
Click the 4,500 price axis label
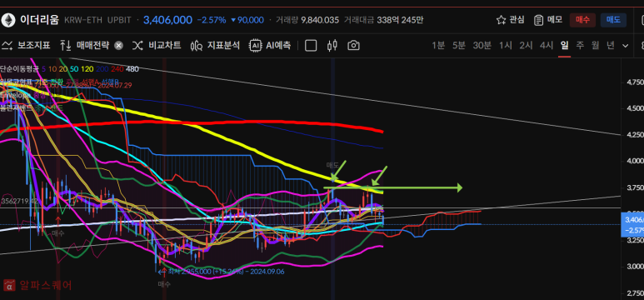[635, 108]
